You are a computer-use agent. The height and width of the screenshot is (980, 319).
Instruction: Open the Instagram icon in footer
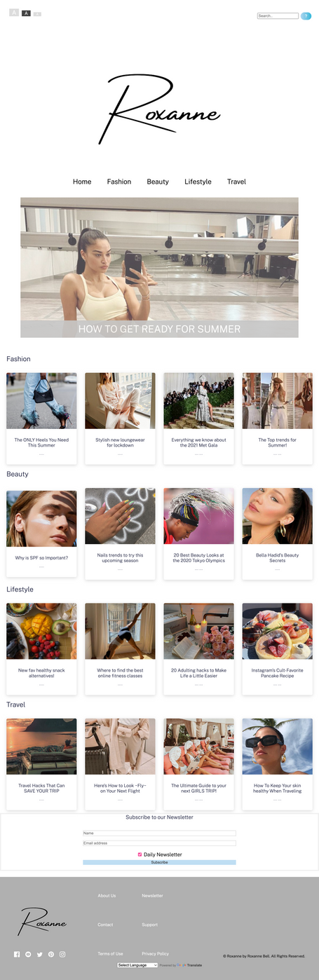[62, 954]
